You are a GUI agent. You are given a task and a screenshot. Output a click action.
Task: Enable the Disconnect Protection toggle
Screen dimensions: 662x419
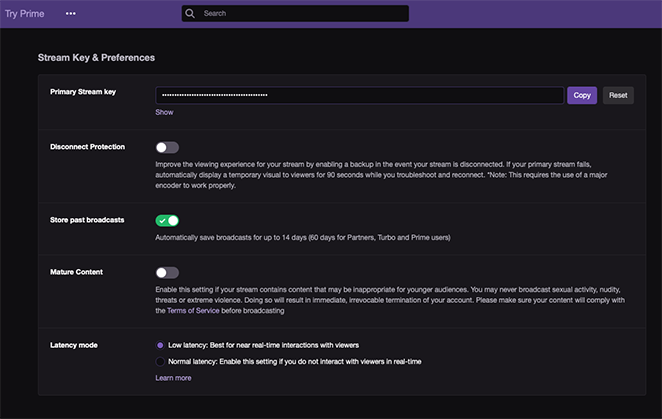coord(167,147)
